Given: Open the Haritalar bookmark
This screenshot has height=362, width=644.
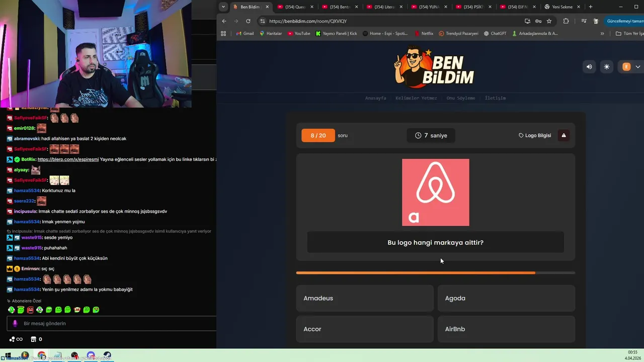Looking at the screenshot, I should (x=271, y=34).
